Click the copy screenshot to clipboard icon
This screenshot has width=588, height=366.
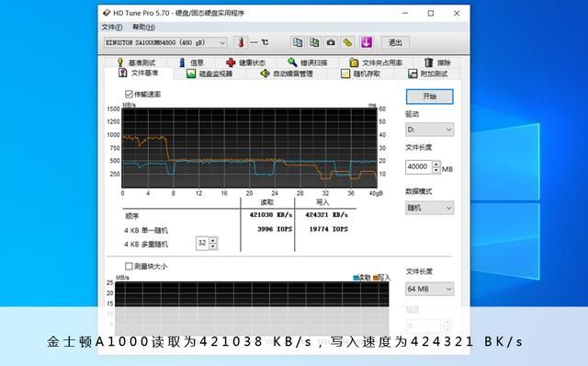(314, 42)
